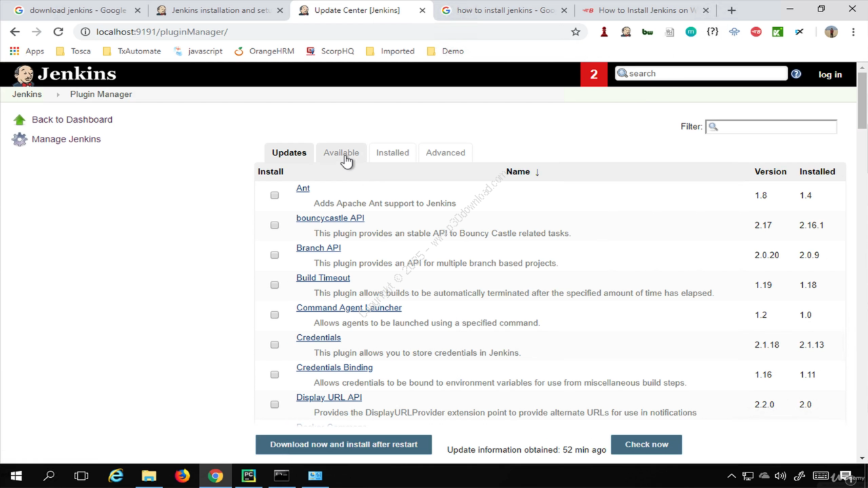Click the Jenkins logo in the header
This screenshot has height=488, width=868.
64,75
